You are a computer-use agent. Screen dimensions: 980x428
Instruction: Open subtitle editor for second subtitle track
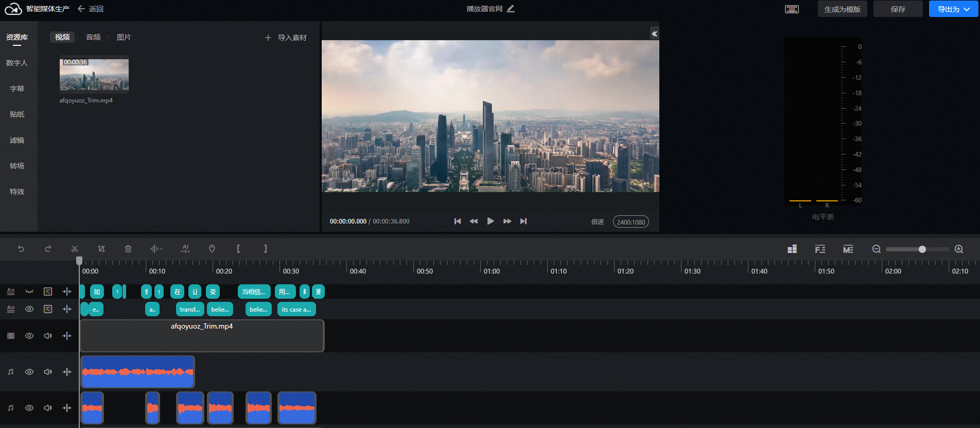(x=48, y=309)
